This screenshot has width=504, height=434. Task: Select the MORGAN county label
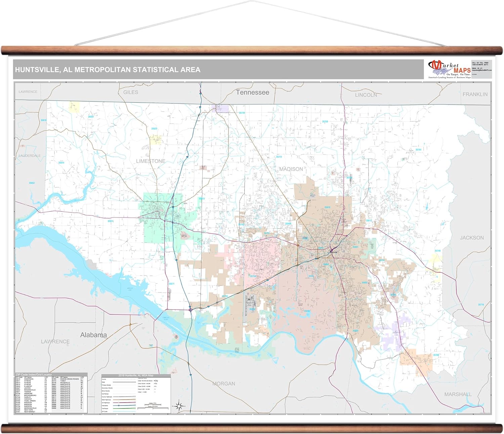[224, 384]
